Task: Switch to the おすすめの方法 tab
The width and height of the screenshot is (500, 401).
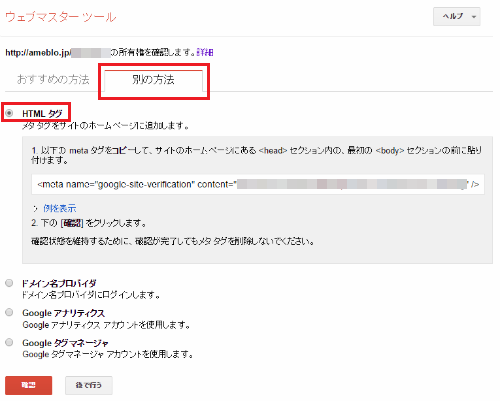Action: (53, 79)
